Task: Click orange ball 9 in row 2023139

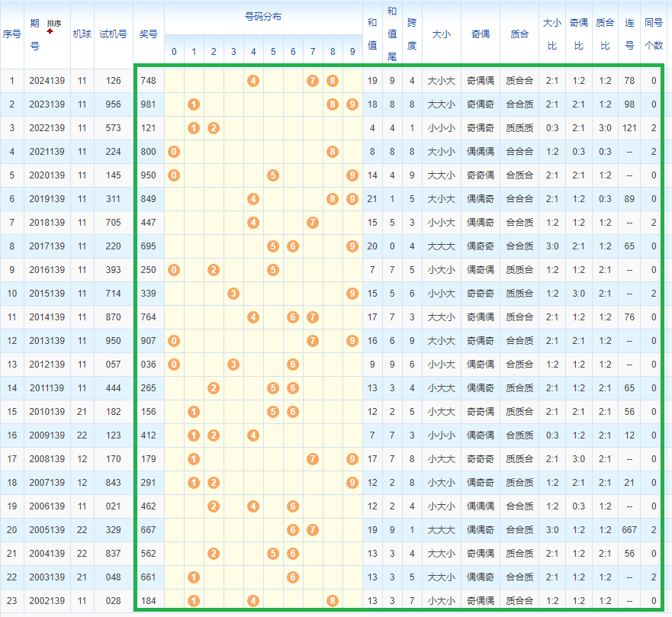Action: [352, 104]
